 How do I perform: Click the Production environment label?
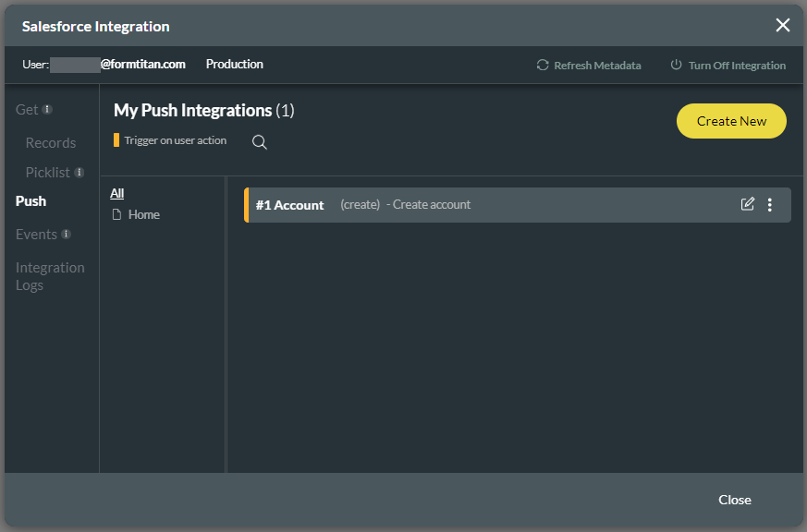[x=234, y=64]
